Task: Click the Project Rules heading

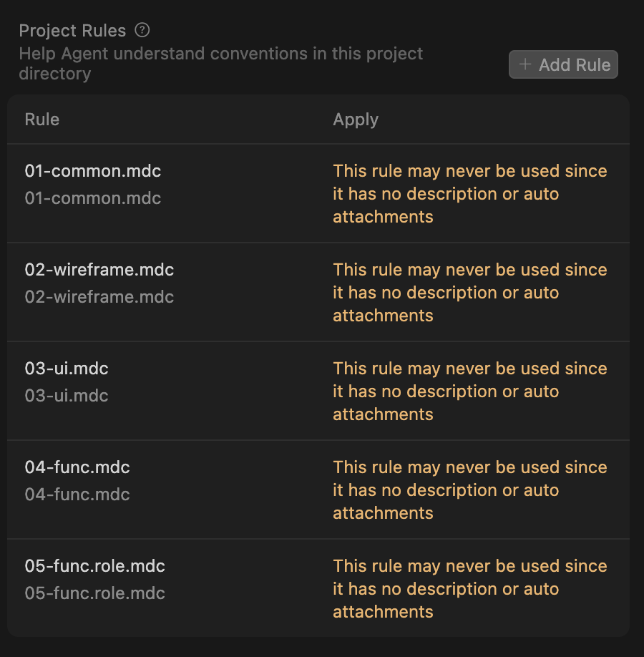Action: tap(72, 31)
